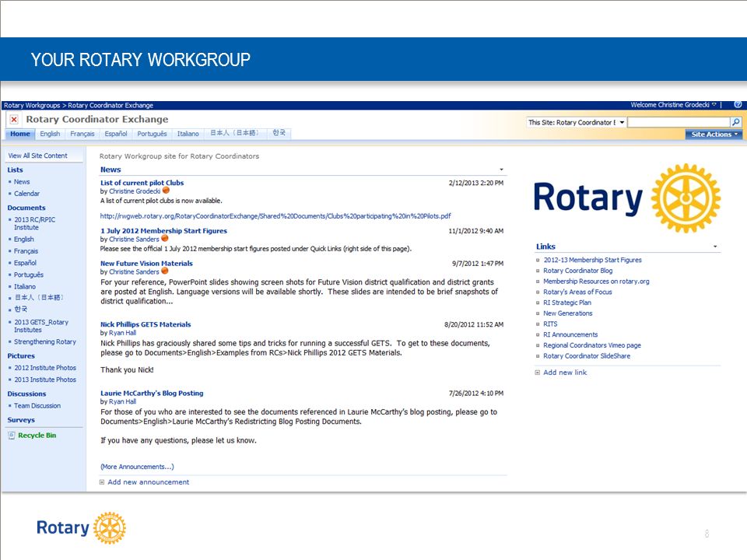The image size is (747, 560).
Task: Click the search text input field
Action: click(x=679, y=122)
